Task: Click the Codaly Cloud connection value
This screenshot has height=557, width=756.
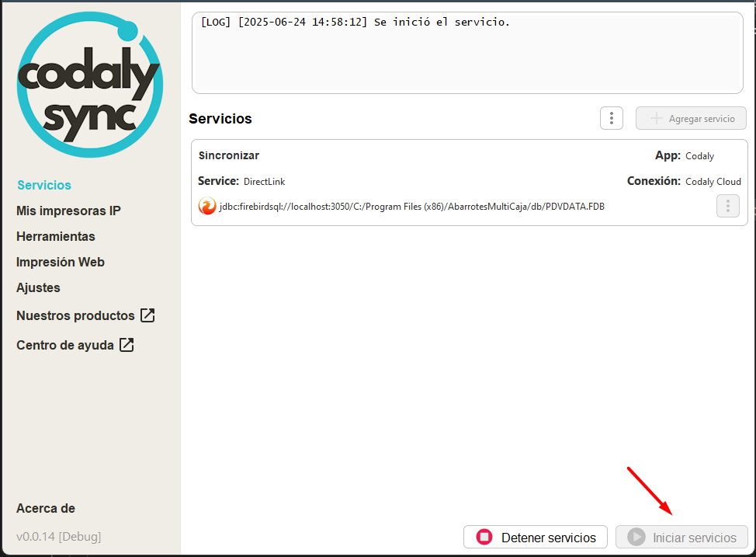Action: tap(713, 182)
